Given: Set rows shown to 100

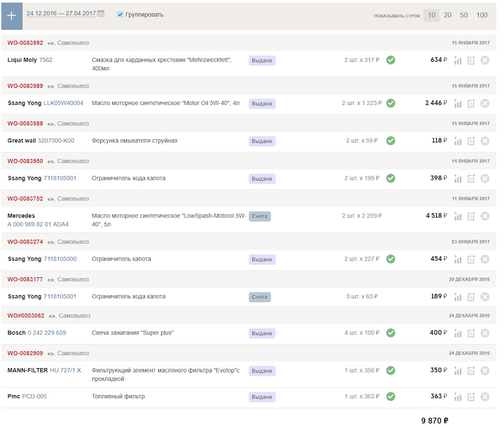Looking at the screenshot, I should (481, 15).
